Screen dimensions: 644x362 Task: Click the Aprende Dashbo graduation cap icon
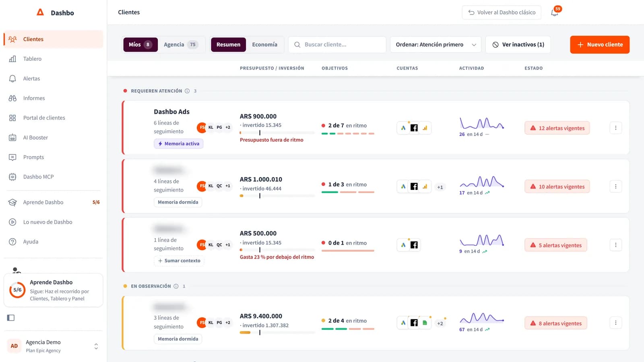(x=12, y=202)
